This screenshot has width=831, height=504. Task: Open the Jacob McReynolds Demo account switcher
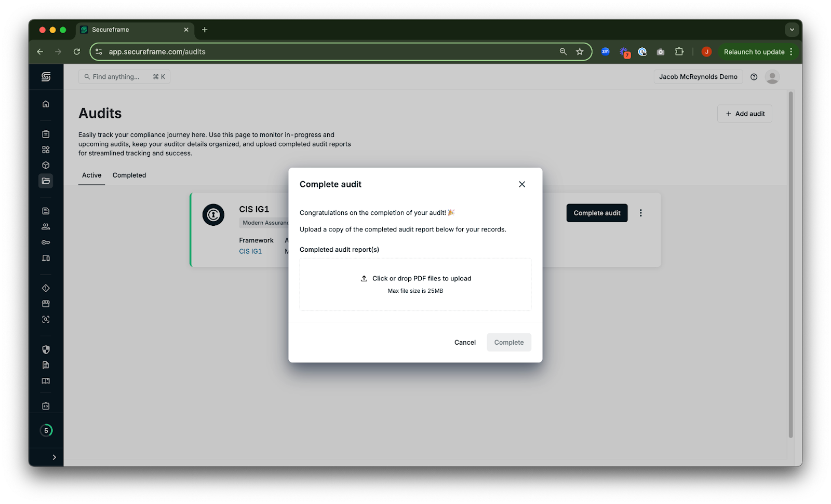click(698, 77)
